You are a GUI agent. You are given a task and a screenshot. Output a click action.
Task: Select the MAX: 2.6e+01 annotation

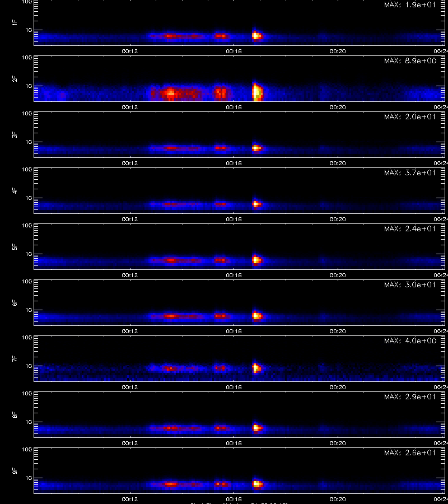410,452
